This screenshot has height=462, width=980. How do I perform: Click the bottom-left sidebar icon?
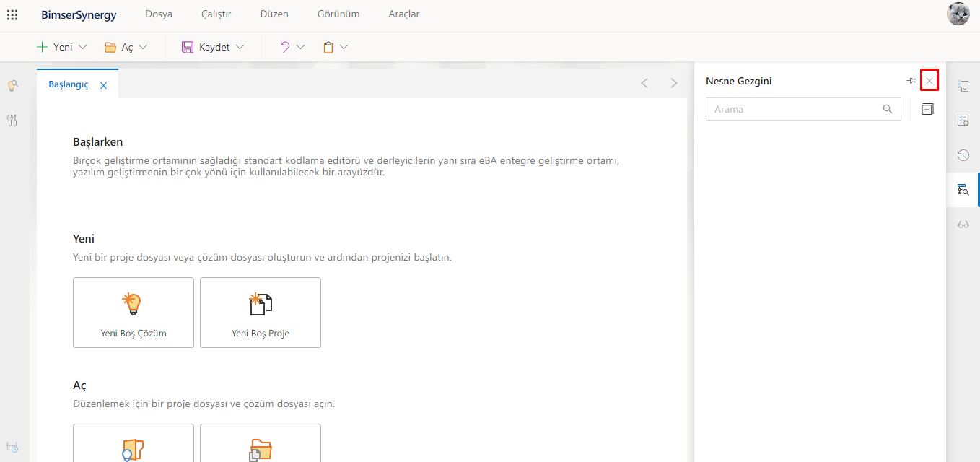[x=12, y=448]
